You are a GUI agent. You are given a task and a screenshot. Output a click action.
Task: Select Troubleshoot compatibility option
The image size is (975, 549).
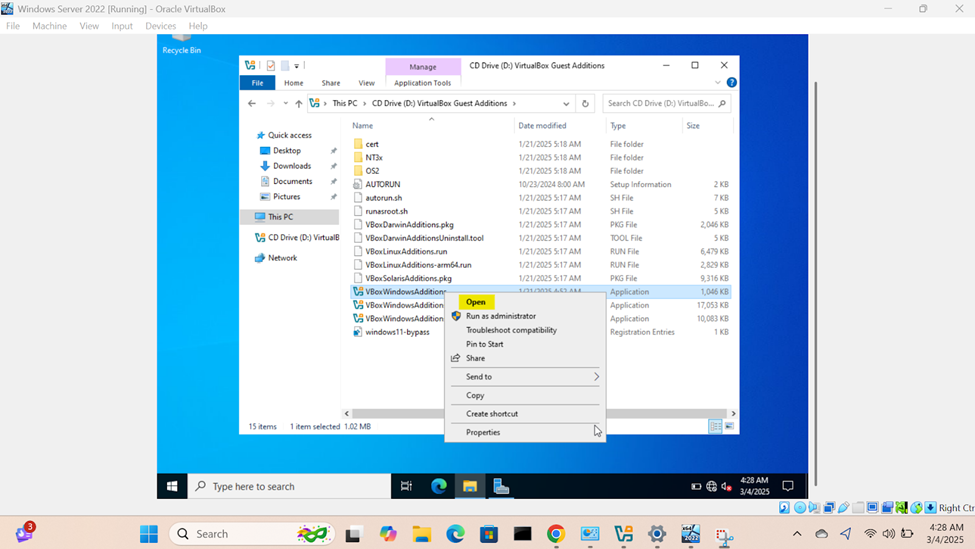pyautogui.click(x=511, y=330)
